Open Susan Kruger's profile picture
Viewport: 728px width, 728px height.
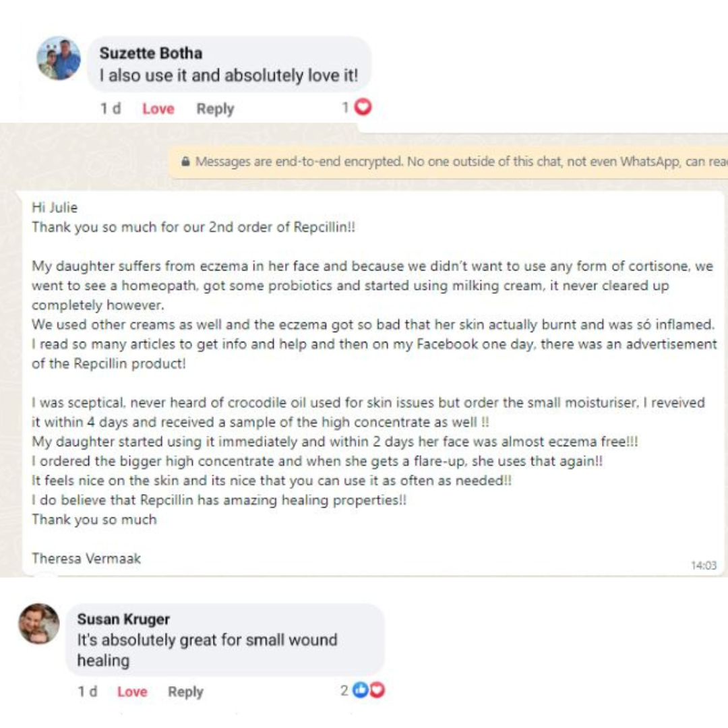click(x=39, y=624)
